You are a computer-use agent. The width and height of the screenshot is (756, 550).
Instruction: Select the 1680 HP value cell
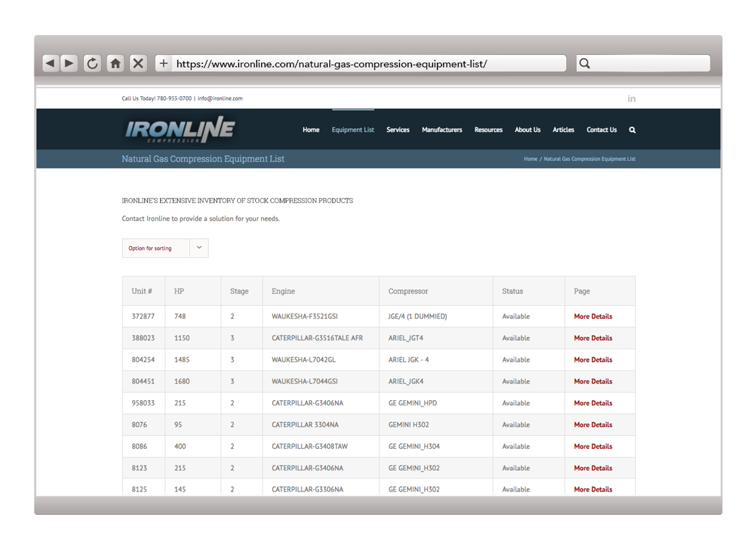pos(193,382)
